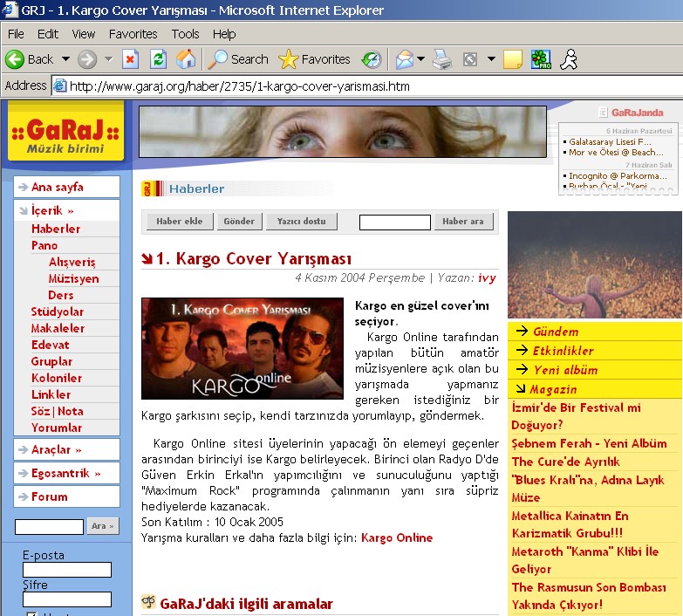Screen dimensions: 683x616
Task: Click the E-posta input field
Action: point(67,570)
